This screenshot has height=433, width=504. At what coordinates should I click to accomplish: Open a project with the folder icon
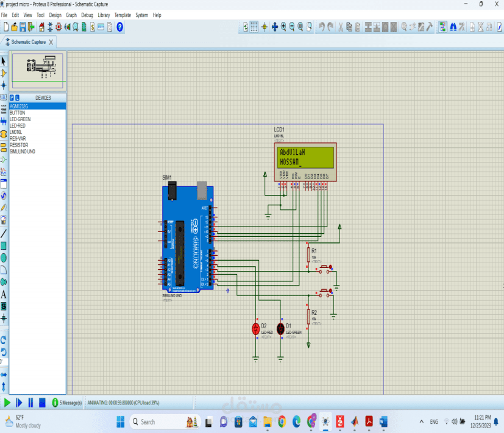pos(14,27)
